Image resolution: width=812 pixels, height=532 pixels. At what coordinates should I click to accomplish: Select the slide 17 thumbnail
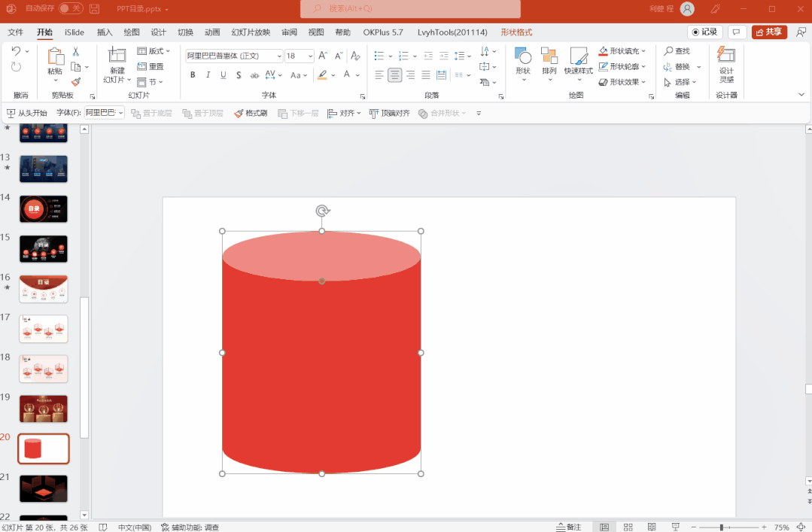44,329
